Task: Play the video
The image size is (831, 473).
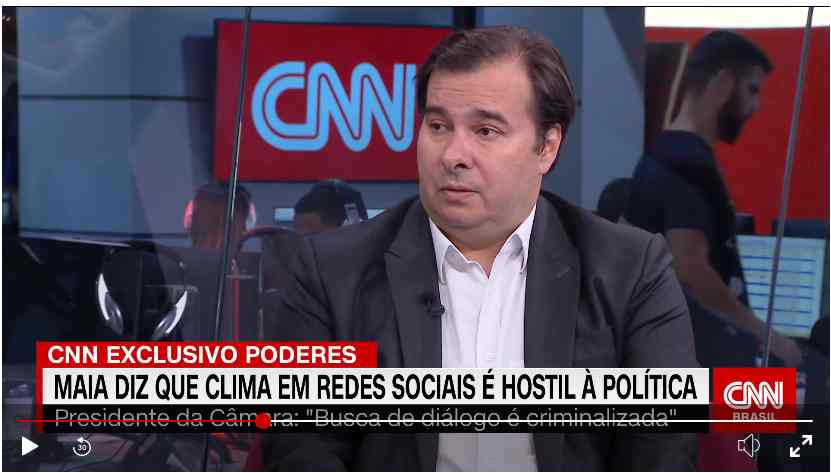Action: tap(29, 446)
